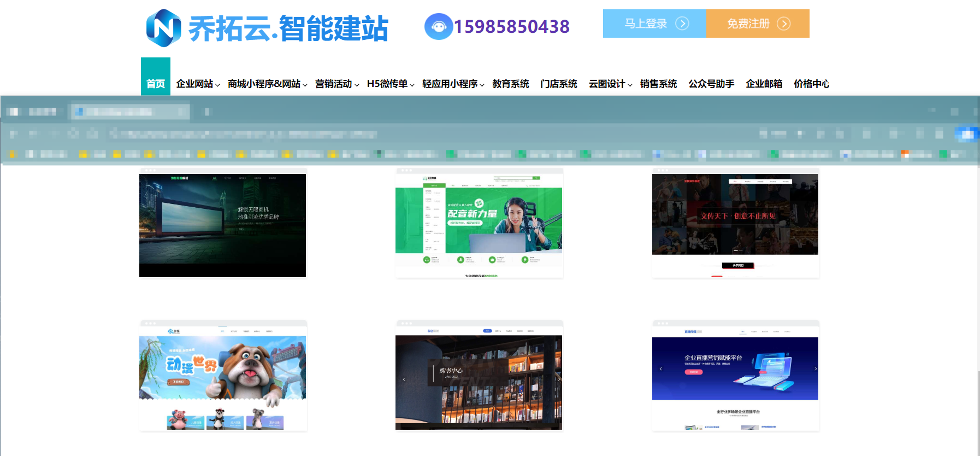Open the green 配音新力量 template thumbnail
This screenshot has width=980, height=456.
pos(479,223)
